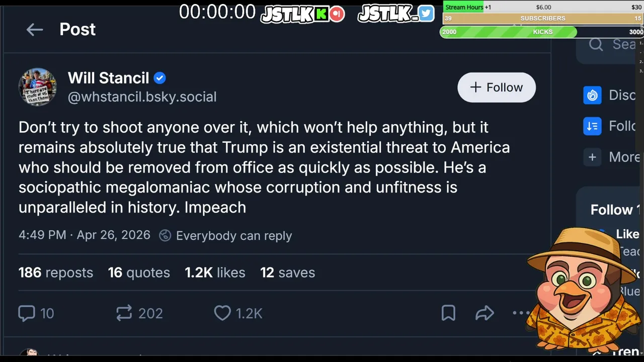Bookmark this post

(x=448, y=313)
